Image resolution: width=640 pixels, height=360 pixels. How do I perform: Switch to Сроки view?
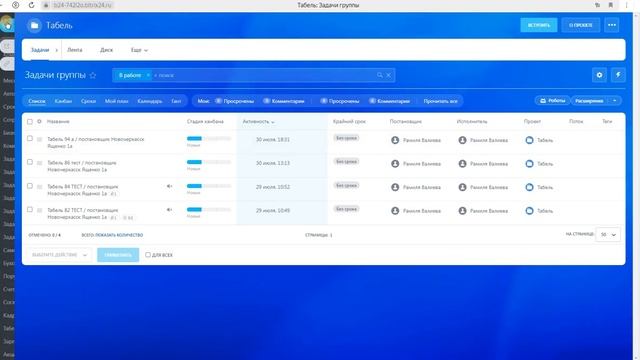pos(88,101)
